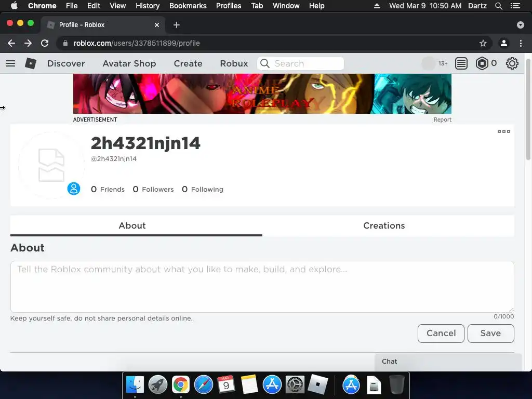Open Notes from the Dock
Screen dimensions: 532x399
pos(249,385)
